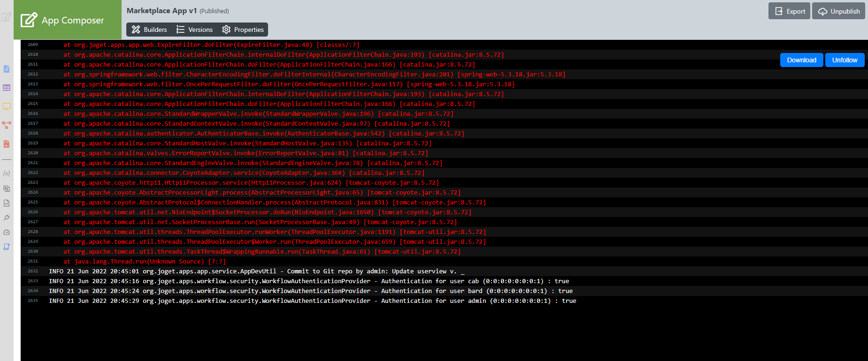Toggle Unfollow for the log
This screenshot has width=868, height=361.
(x=845, y=60)
